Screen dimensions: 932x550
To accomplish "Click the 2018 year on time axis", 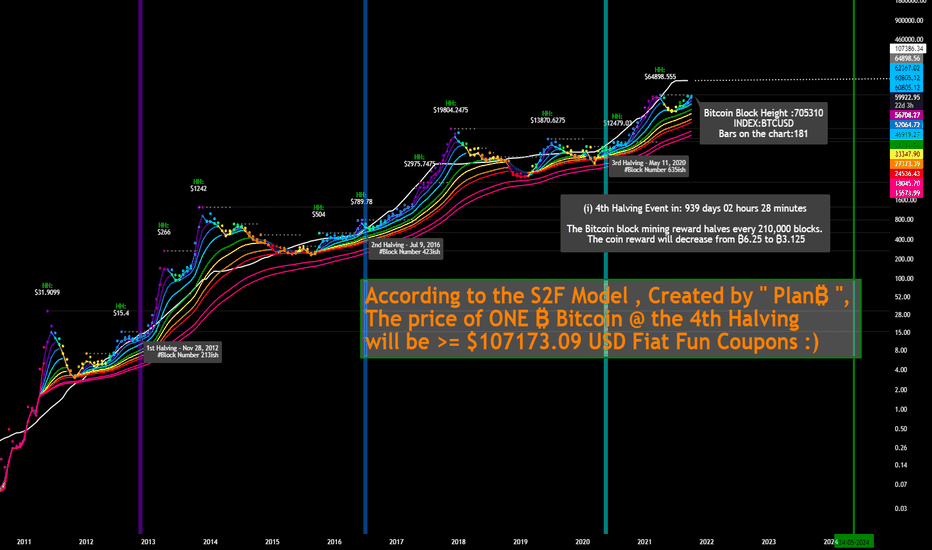I will tap(458, 542).
